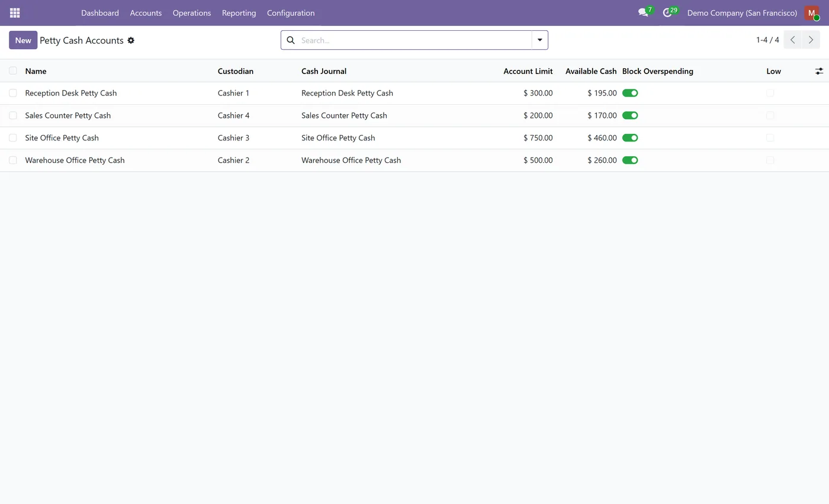Open the Dashboard menu
Image resolution: width=829 pixels, height=504 pixels.
[x=100, y=13]
